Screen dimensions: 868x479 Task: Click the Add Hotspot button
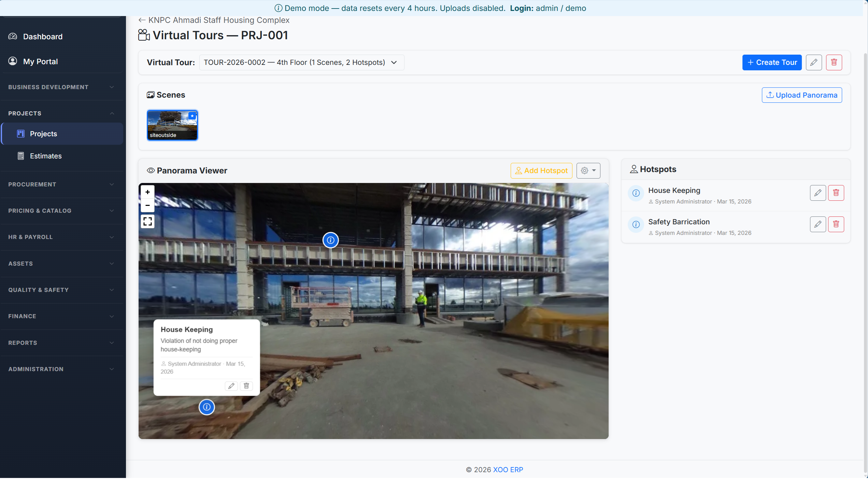(x=541, y=170)
